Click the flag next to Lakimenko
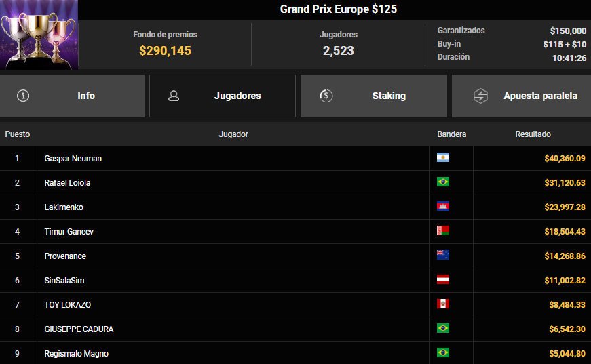Image resolution: width=591 pixels, height=364 pixels. click(x=443, y=207)
